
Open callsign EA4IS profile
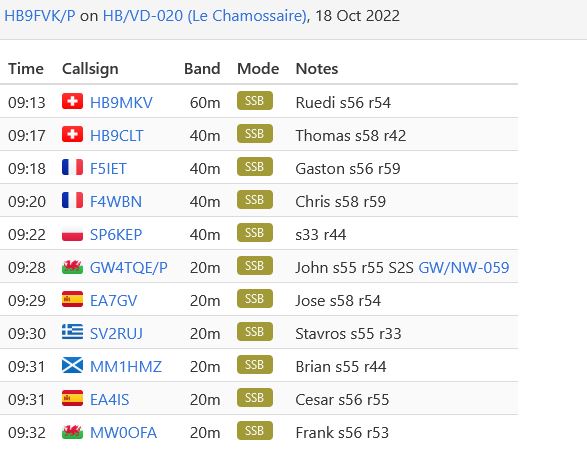pyautogui.click(x=109, y=400)
